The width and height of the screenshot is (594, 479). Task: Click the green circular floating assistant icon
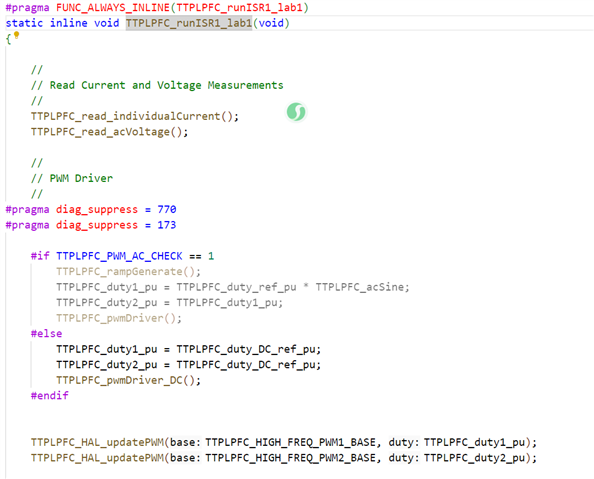point(296,112)
